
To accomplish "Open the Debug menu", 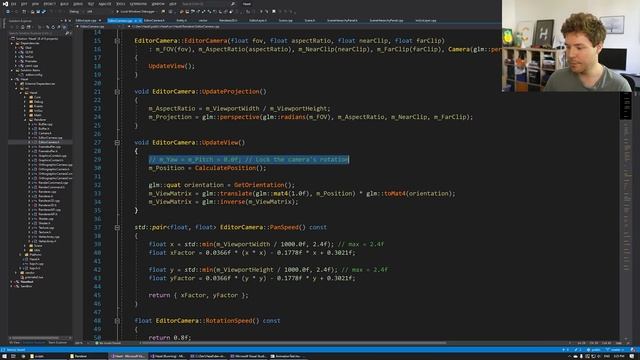I will (78, 4).
